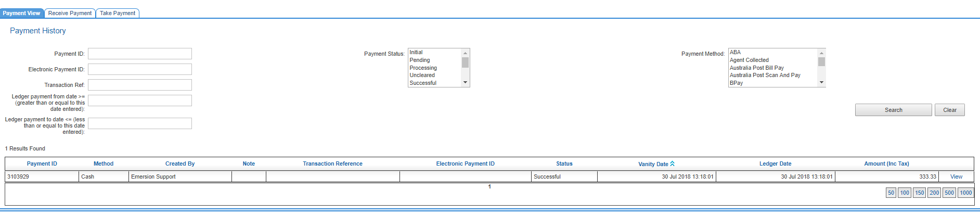
Task: Click the Transaction Ref text box
Action: pos(139,85)
